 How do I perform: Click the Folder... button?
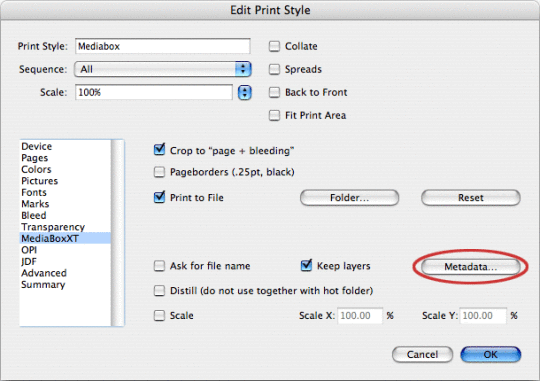pos(350,198)
